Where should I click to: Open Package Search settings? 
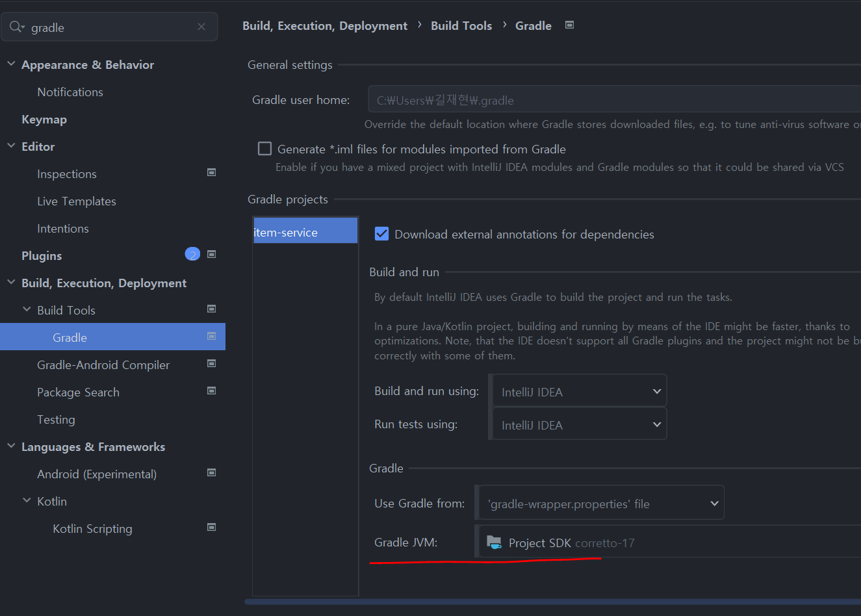(78, 392)
